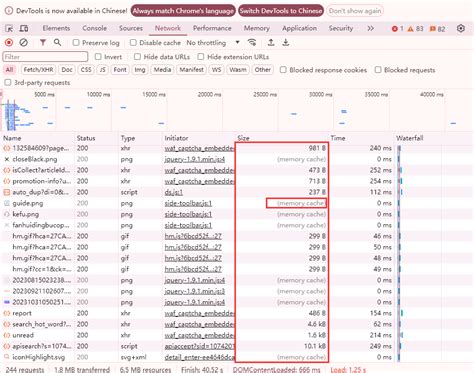Open the DevTools settings gear

(461, 28)
